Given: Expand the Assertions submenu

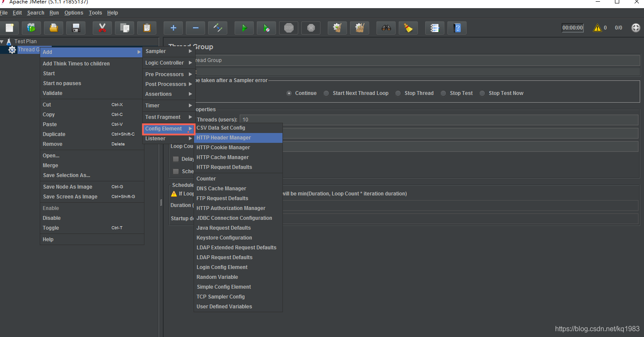Looking at the screenshot, I should click(169, 94).
